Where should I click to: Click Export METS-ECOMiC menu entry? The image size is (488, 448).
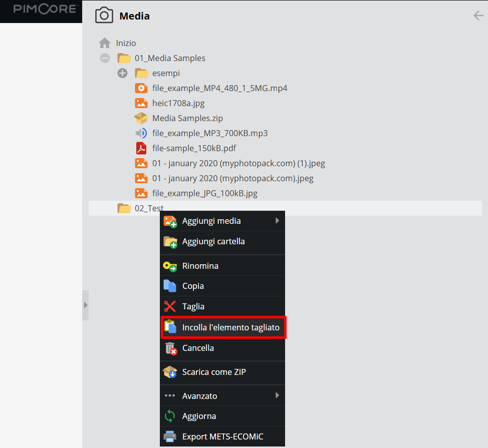(x=222, y=436)
